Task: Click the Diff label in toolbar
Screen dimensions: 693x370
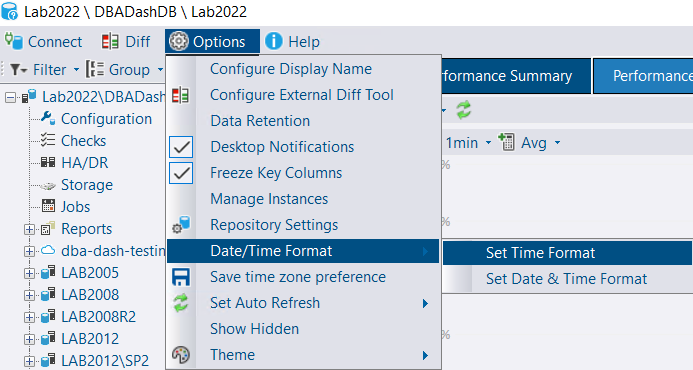Action: (137, 42)
